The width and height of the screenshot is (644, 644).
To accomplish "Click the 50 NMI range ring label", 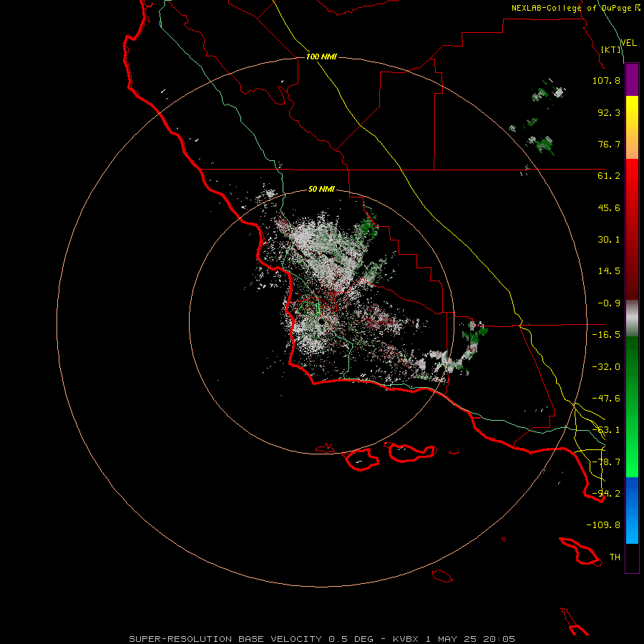I will 321,189.
